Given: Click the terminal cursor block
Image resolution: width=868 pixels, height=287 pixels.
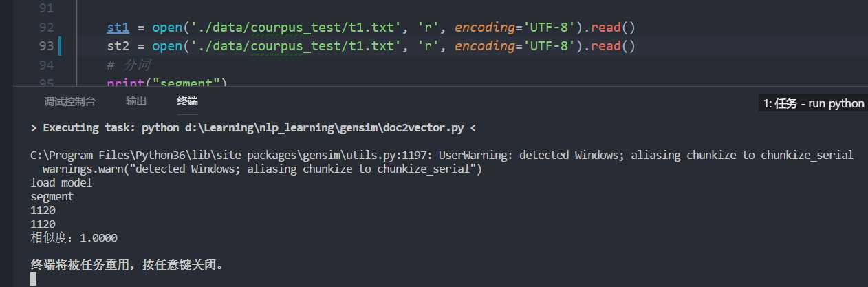Looking at the screenshot, I should (34, 279).
